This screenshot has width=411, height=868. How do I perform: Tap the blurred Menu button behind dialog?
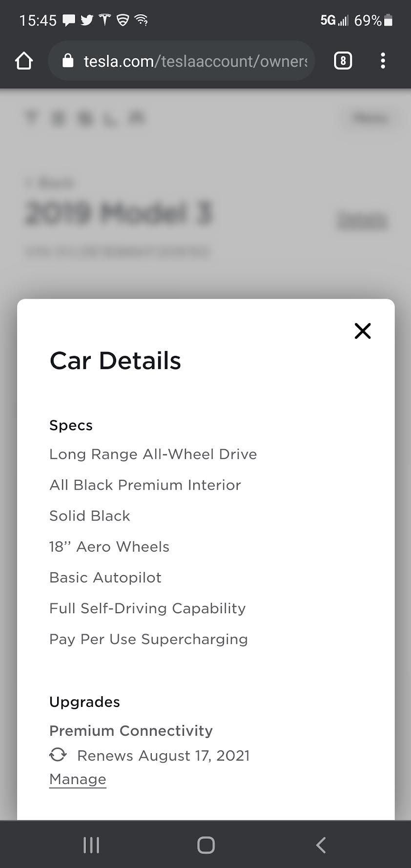click(x=370, y=118)
